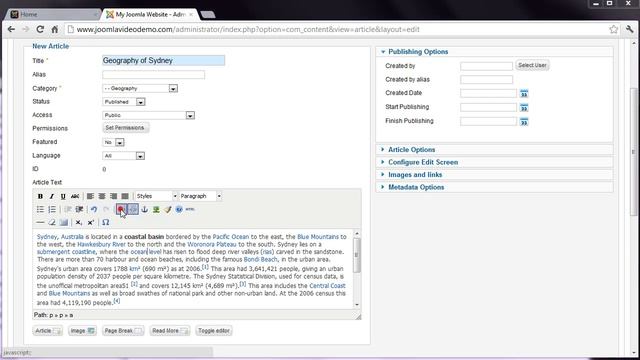
Task: Apply subscript formatting
Action: tap(78, 222)
